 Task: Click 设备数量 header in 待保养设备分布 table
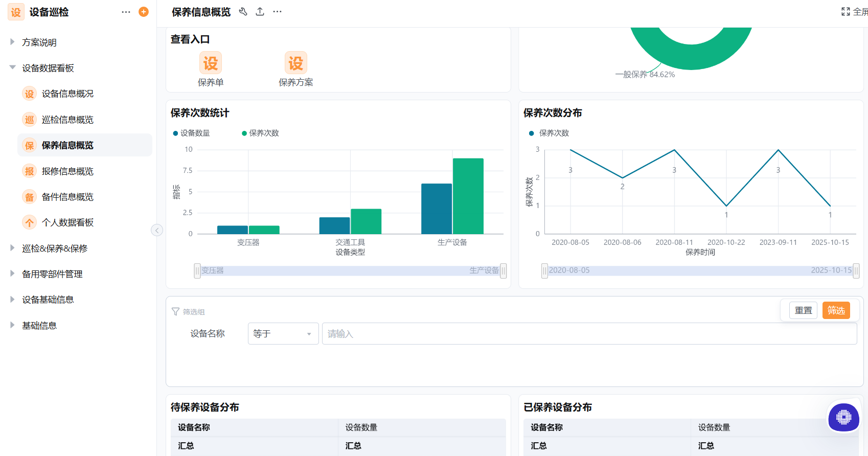coord(361,427)
